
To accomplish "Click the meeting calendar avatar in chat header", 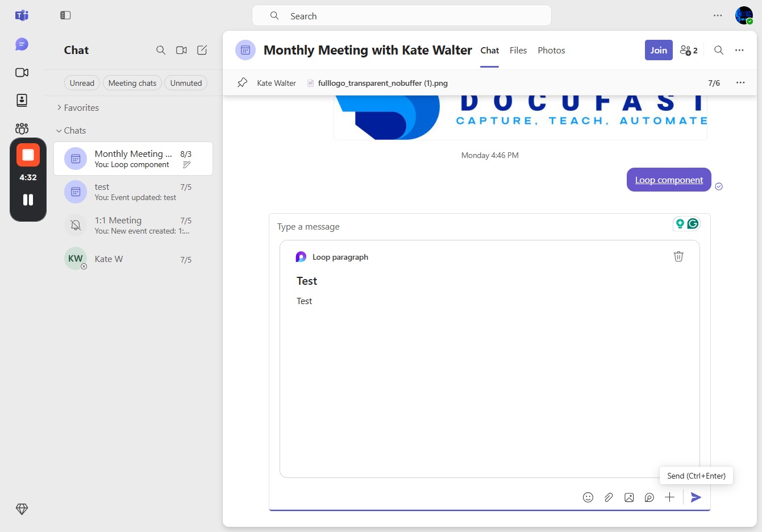I will (245, 50).
